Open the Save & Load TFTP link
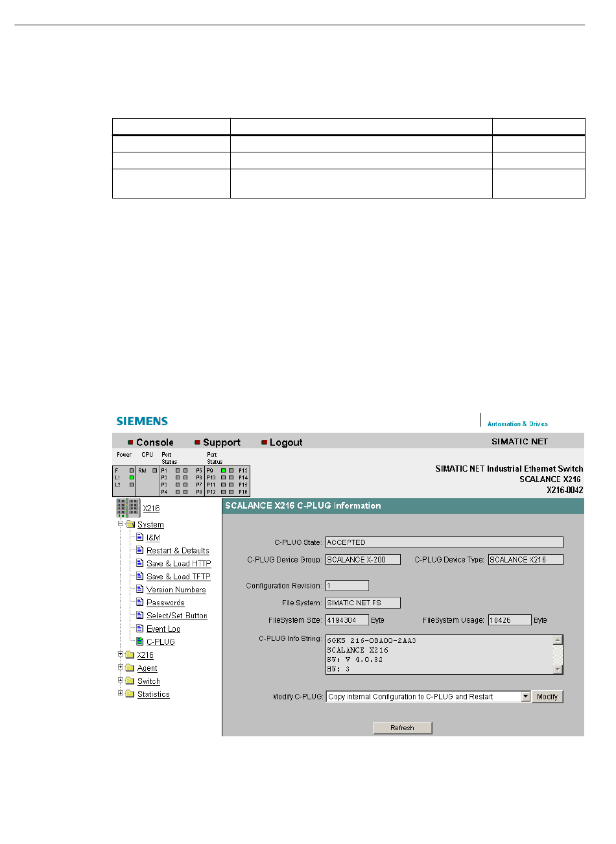Screen dimensions: 616x844 point(178,577)
